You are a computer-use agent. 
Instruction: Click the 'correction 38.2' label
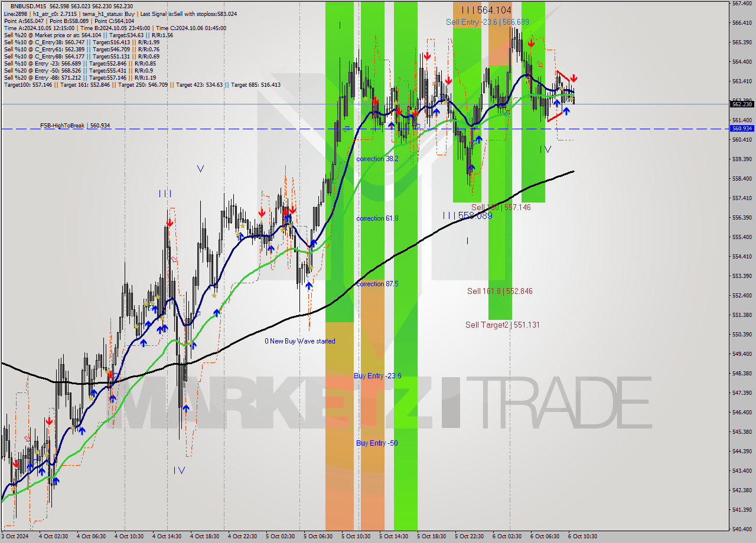coord(377,159)
